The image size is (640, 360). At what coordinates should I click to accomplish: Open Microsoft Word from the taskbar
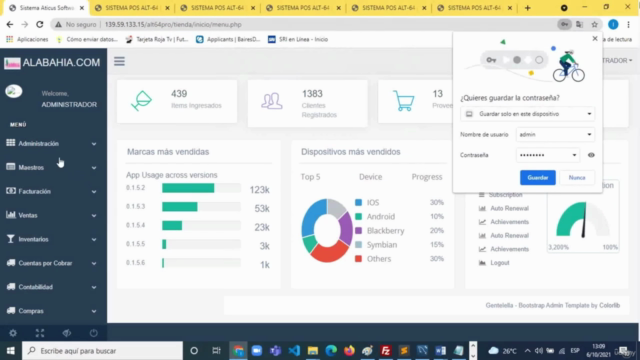click(x=440, y=351)
